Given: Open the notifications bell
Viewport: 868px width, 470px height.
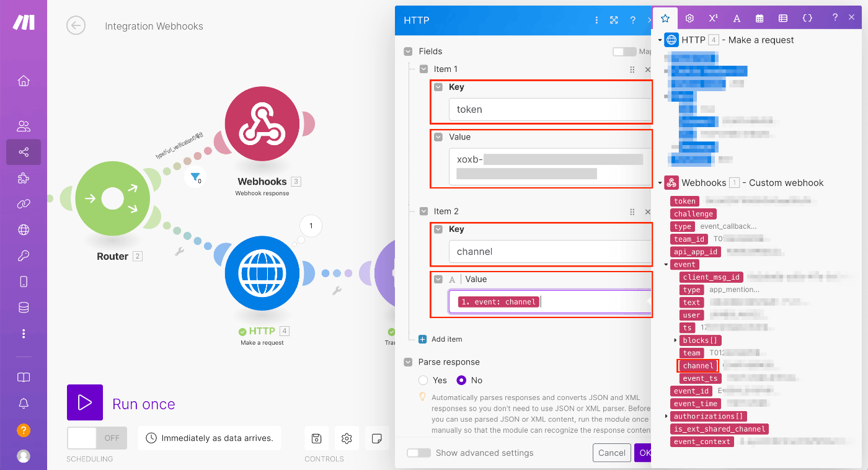Looking at the screenshot, I should point(24,404).
